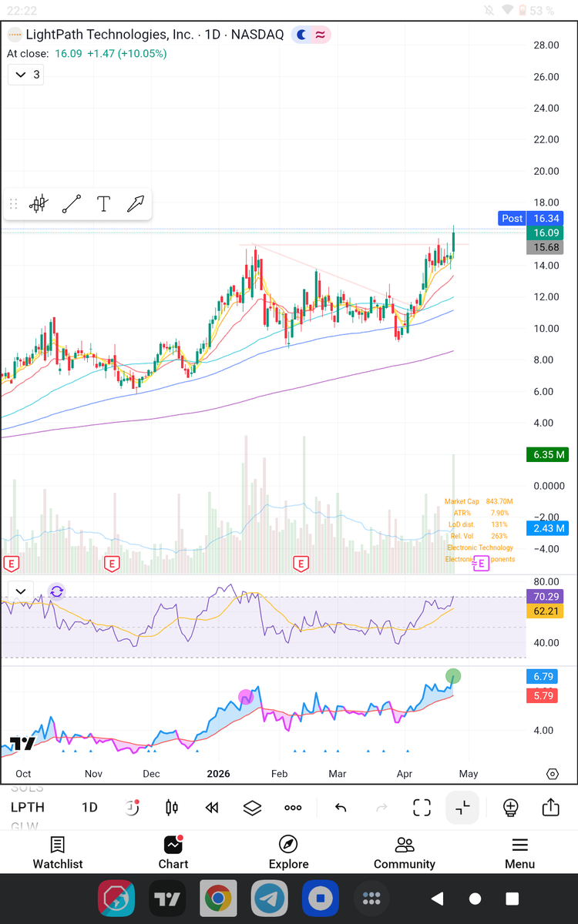
Task: Open the ideas lightbulb button
Action: 510,807
